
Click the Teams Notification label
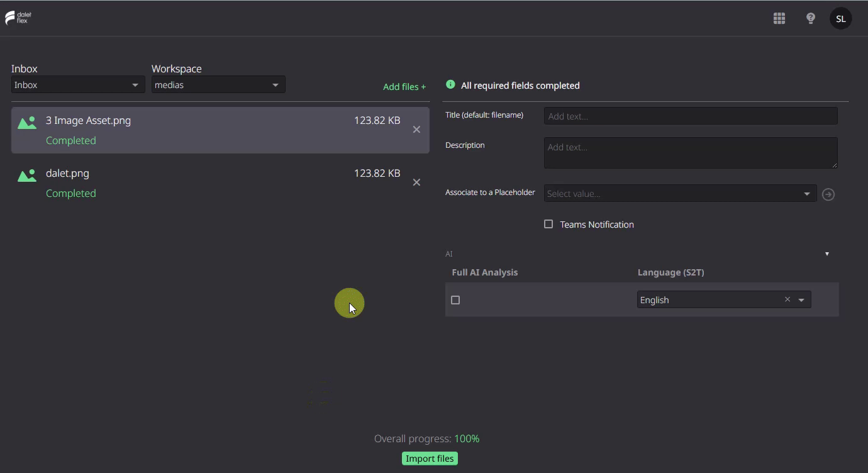[597, 225]
